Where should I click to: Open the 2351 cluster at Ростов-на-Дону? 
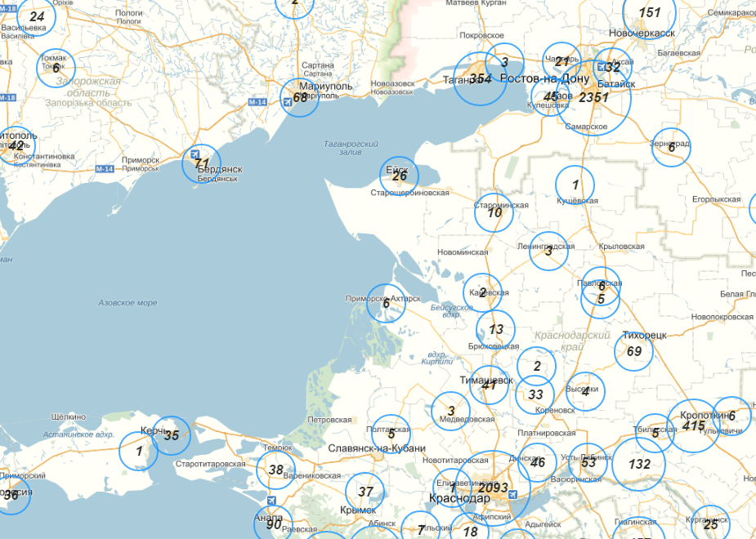click(x=593, y=98)
